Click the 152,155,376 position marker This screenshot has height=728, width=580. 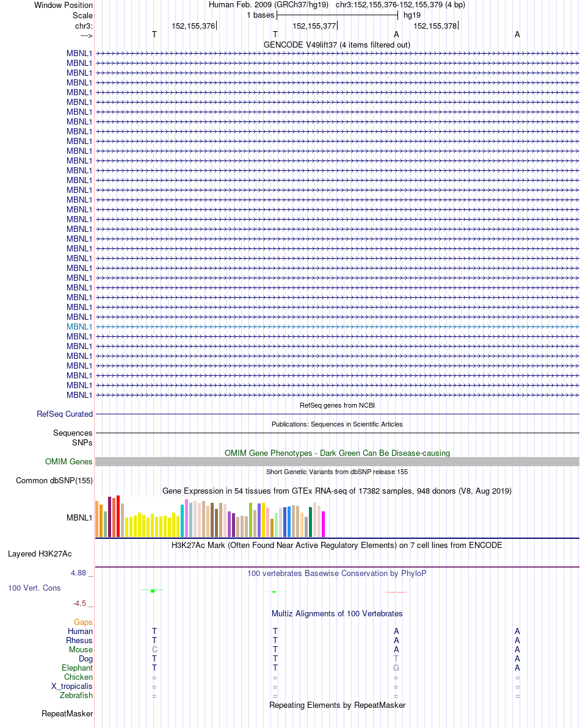pos(194,26)
